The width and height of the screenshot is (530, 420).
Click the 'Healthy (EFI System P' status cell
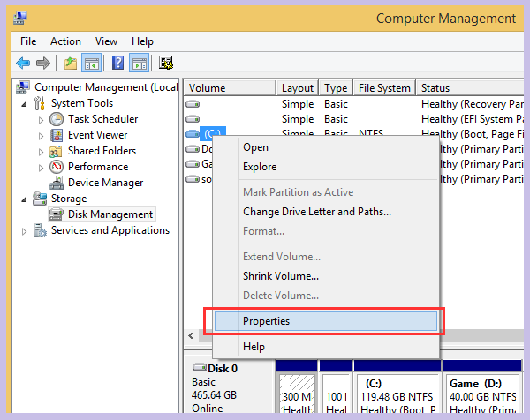[473, 119]
